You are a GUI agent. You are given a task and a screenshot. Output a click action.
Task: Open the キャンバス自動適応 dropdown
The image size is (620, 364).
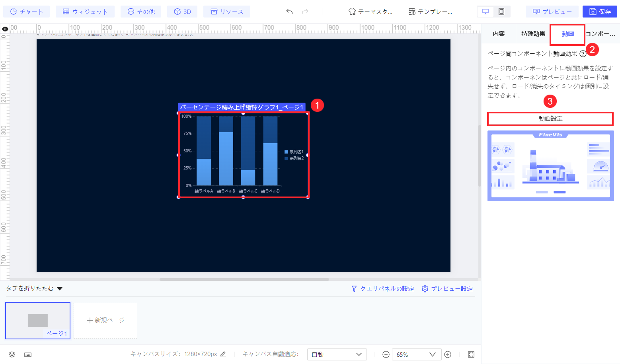[337, 354]
